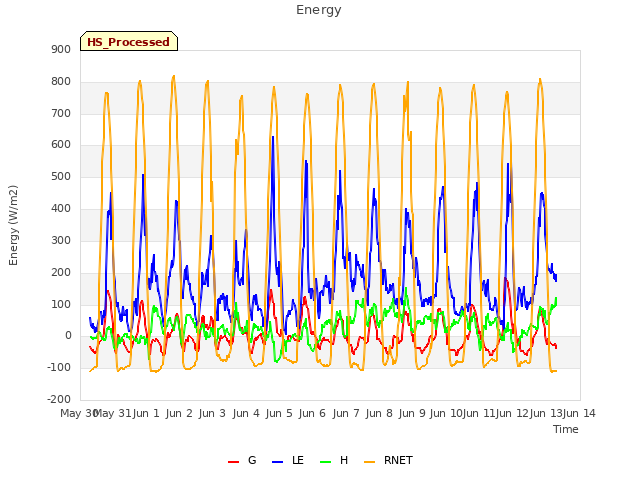Select the -200 y-axis tick label
This screenshot has width=640, height=480.
[x=59, y=399]
